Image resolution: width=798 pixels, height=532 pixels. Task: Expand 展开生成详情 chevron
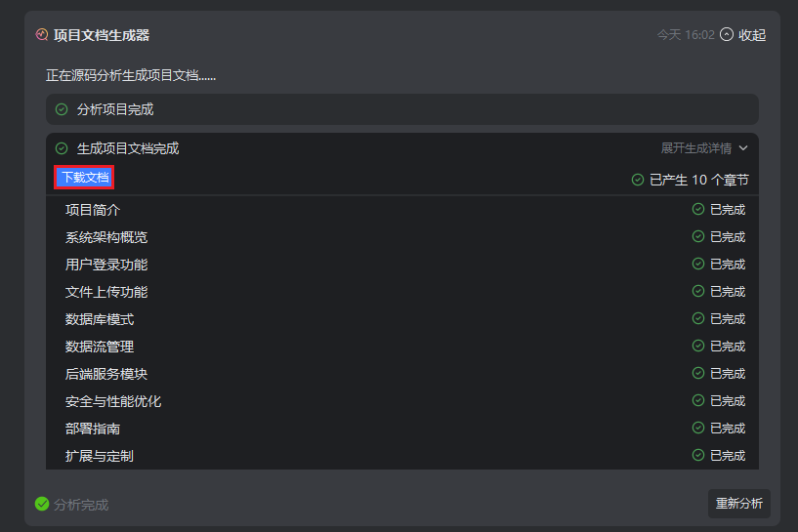pos(743,148)
